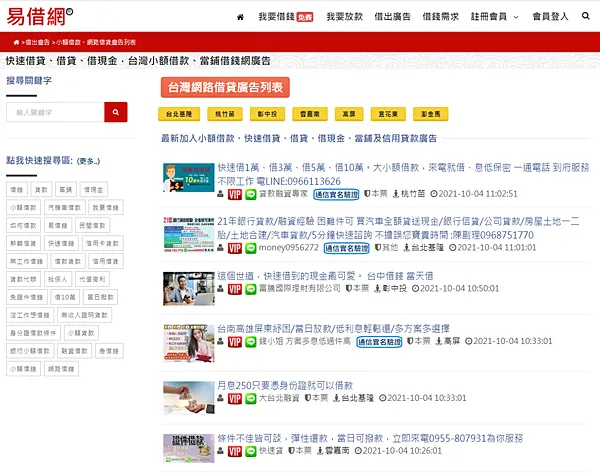Select the 借現金 quick search tag

pyautogui.click(x=94, y=189)
